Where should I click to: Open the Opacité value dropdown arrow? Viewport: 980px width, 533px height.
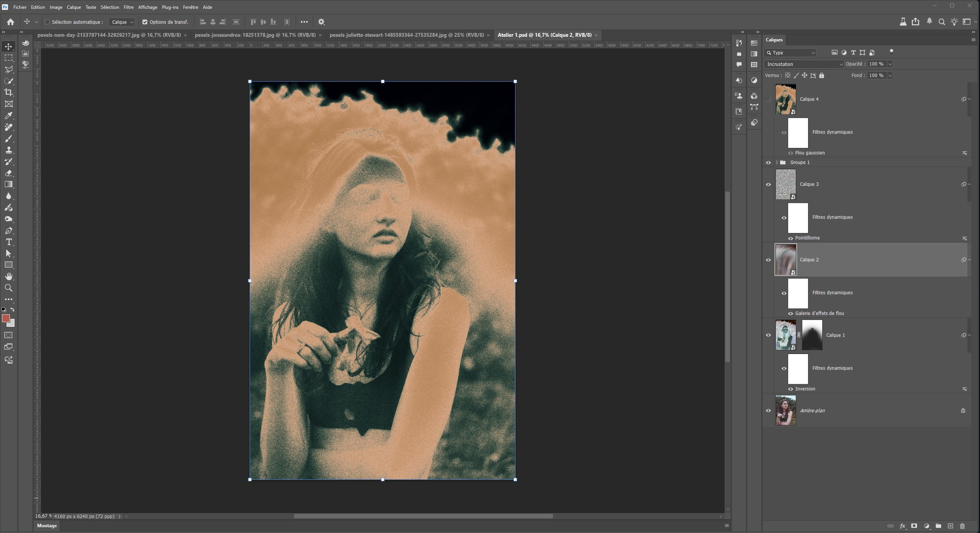coord(890,64)
